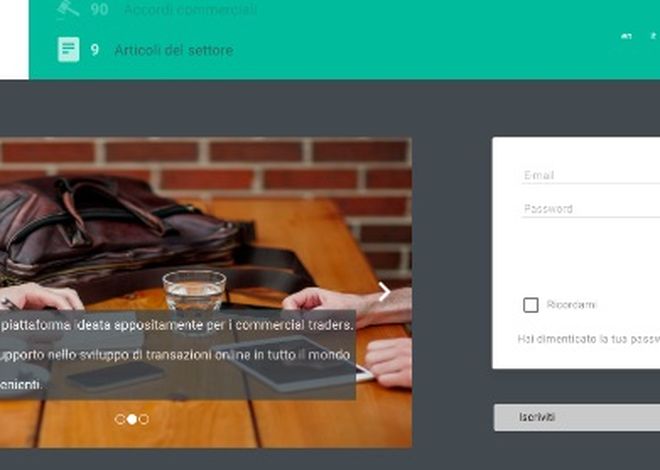The height and width of the screenshot is (470, 660).
Task: Select the filled middle carousel dot
Action: pos(132,419)
